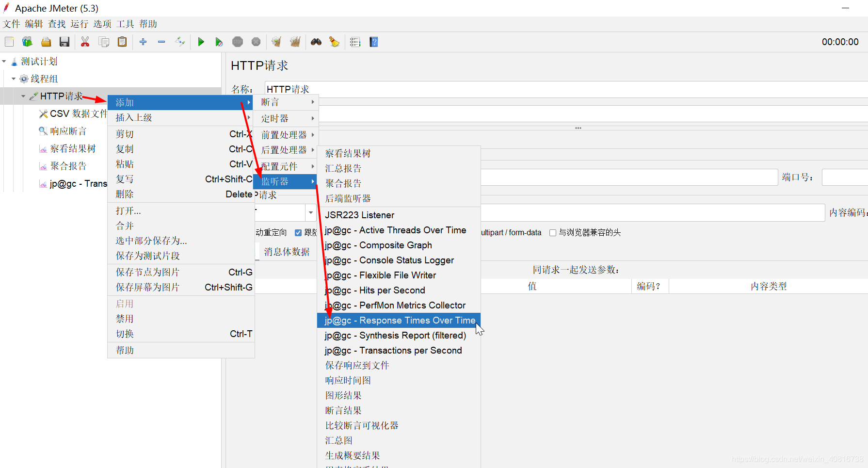Click the Clear broom icon
Viewport: 868px width, 468px height.
point(276,42)
